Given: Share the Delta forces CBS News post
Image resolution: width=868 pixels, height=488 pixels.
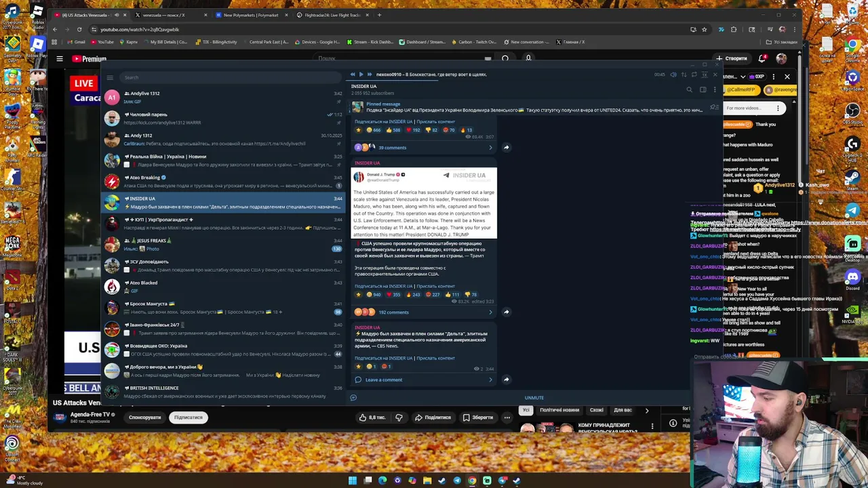Looking at the screenshot, I should [506, 380].
